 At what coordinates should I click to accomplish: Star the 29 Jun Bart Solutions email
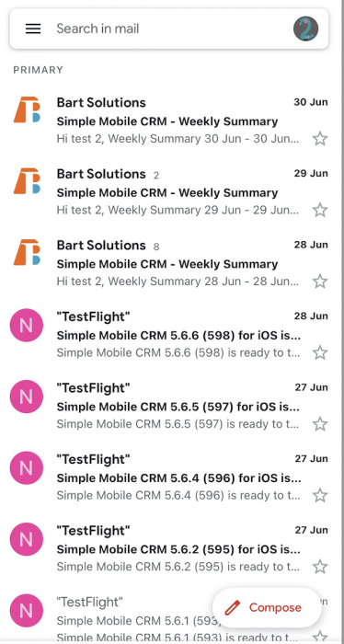coord(320,211)
